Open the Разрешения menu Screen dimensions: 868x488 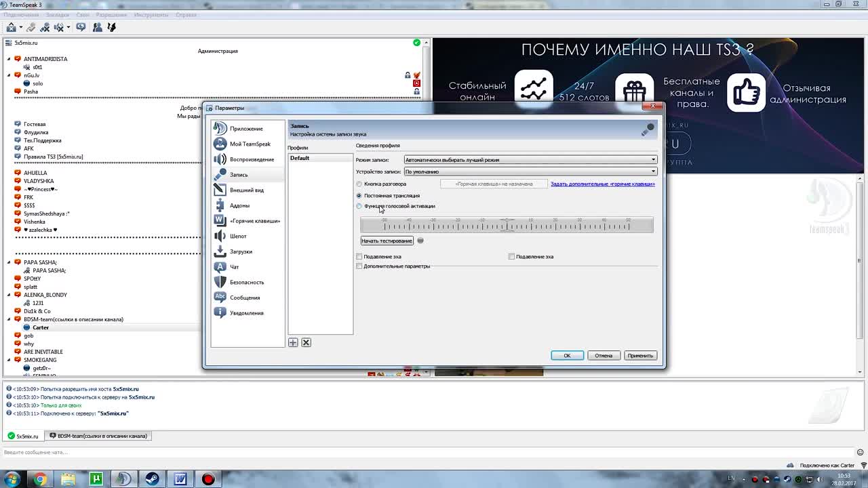pos(111,15)
